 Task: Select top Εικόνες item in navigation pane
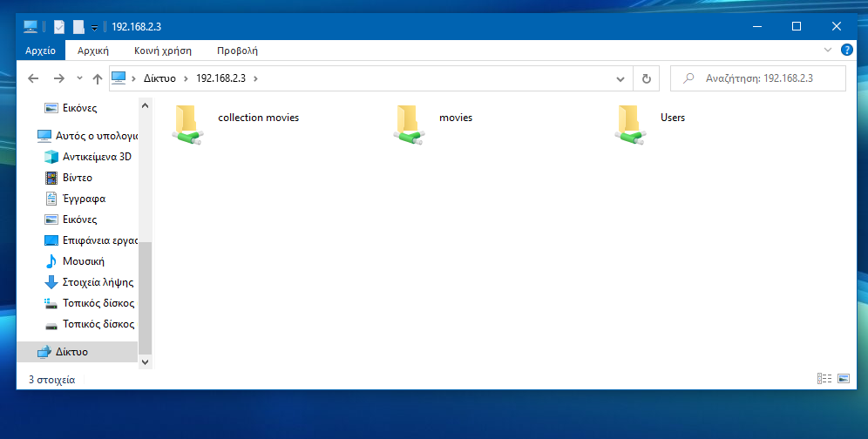(78, 108)
